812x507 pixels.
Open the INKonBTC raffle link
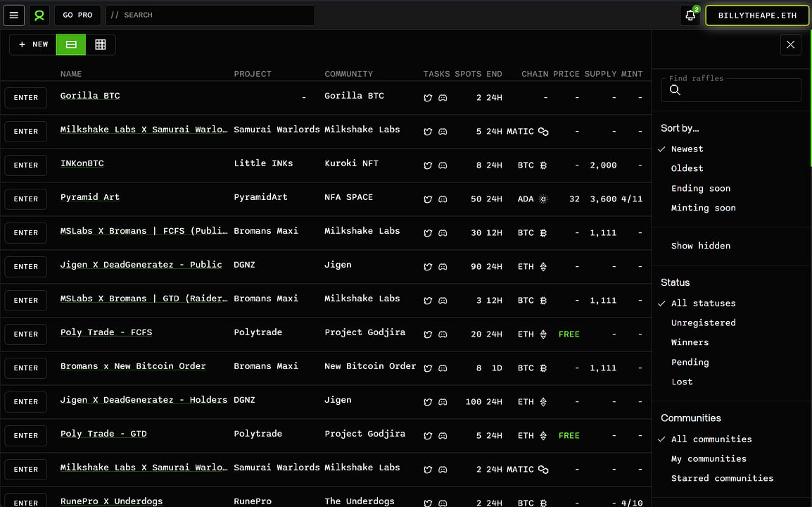[82, 163]
